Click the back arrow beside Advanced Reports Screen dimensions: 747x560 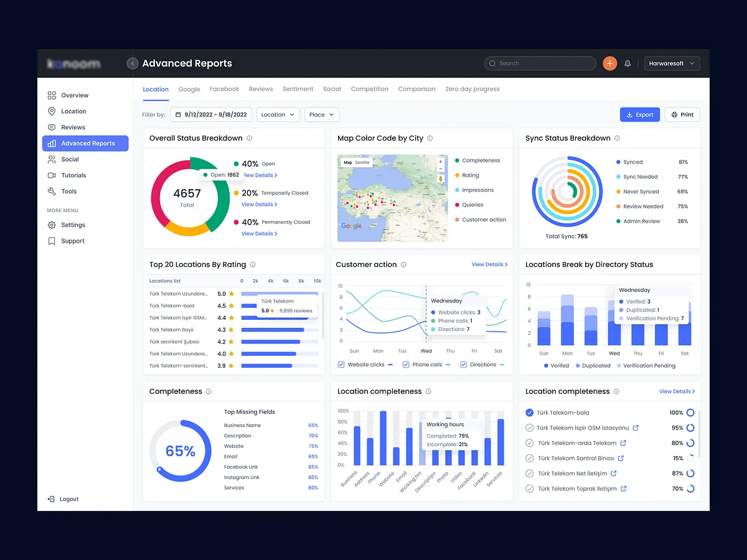pos(132,63)
